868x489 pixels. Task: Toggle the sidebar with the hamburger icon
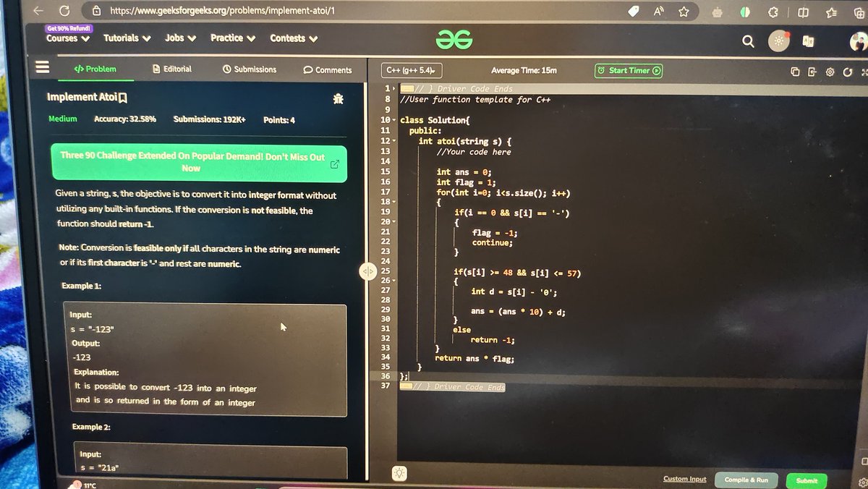(x=42, y=67)
